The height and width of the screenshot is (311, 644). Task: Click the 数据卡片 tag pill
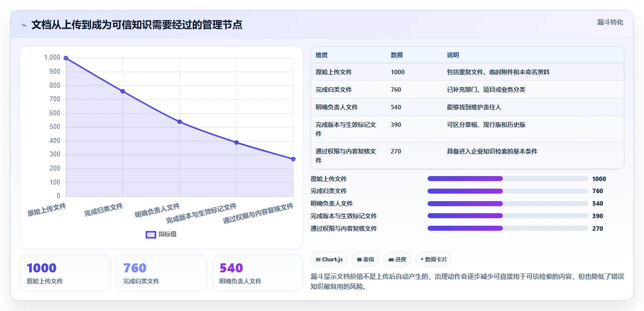[x=434, y=259]
